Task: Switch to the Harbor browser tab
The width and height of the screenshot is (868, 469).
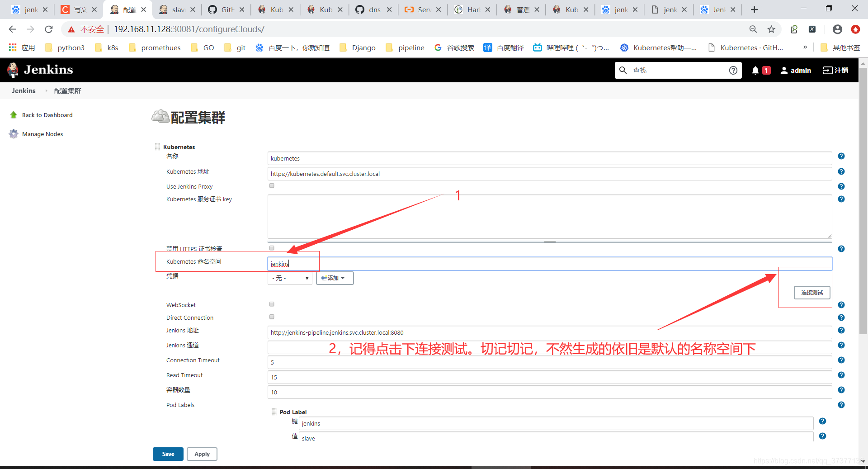Action: [471, 9]
